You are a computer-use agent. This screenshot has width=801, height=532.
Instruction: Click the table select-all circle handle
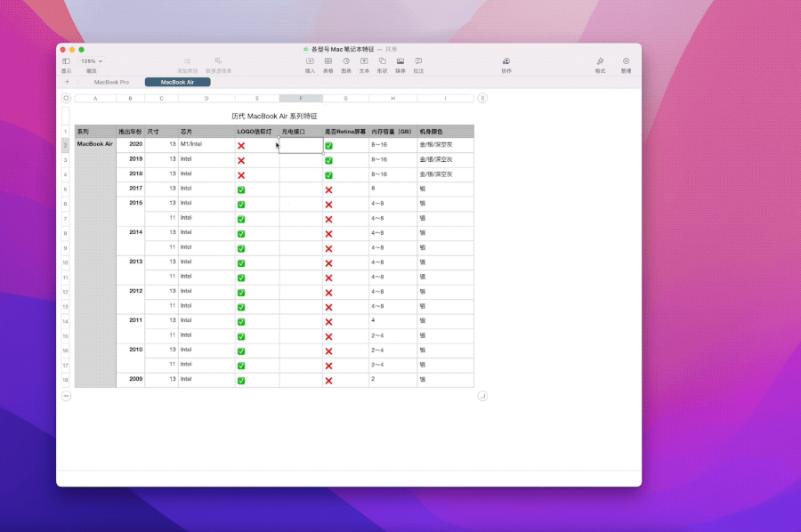[x=66, y=98]
